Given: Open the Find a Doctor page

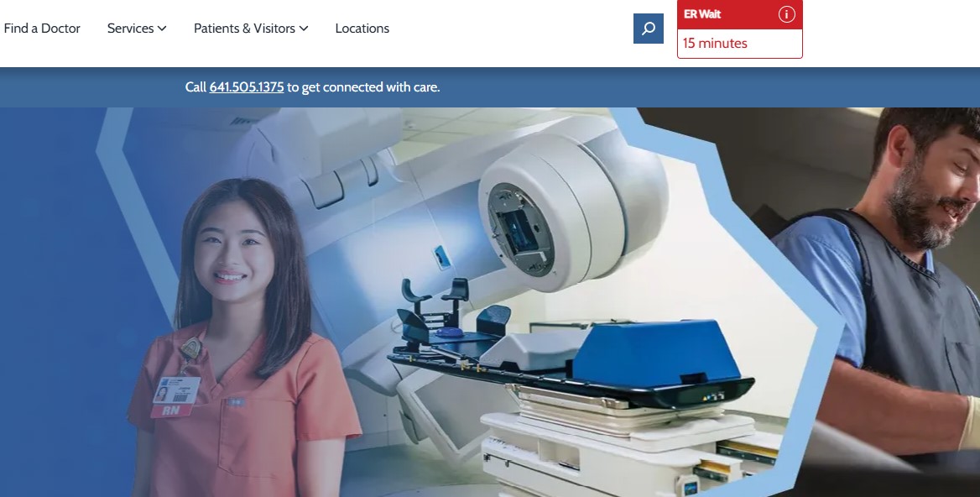Looking at the screenshot, I should [x=42, y=29].
